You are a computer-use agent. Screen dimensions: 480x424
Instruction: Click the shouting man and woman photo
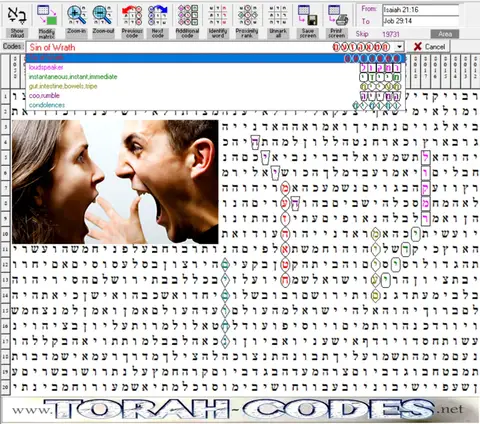click(115, 182)
